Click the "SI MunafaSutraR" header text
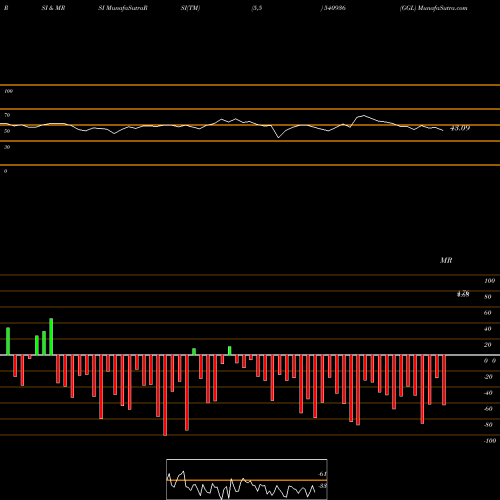This screenshot has height=500, width=500. pos(123,8)
